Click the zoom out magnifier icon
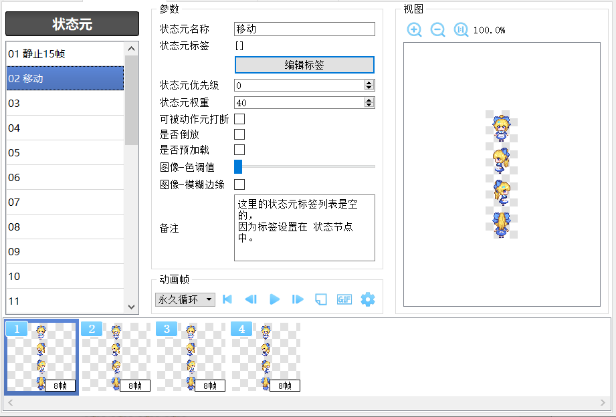 click(437, 30)
